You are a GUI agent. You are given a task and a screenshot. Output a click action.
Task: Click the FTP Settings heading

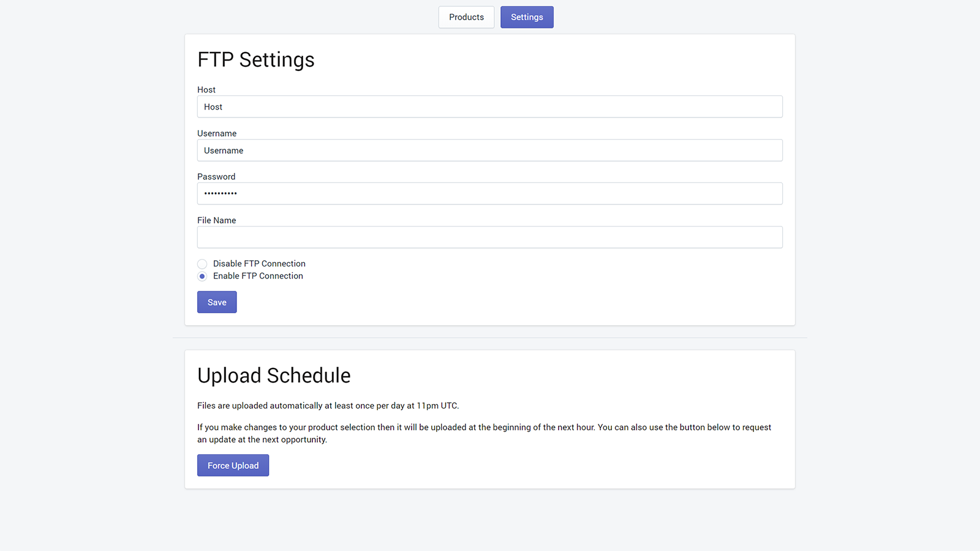pyautogui.click(x=256, y=59)
